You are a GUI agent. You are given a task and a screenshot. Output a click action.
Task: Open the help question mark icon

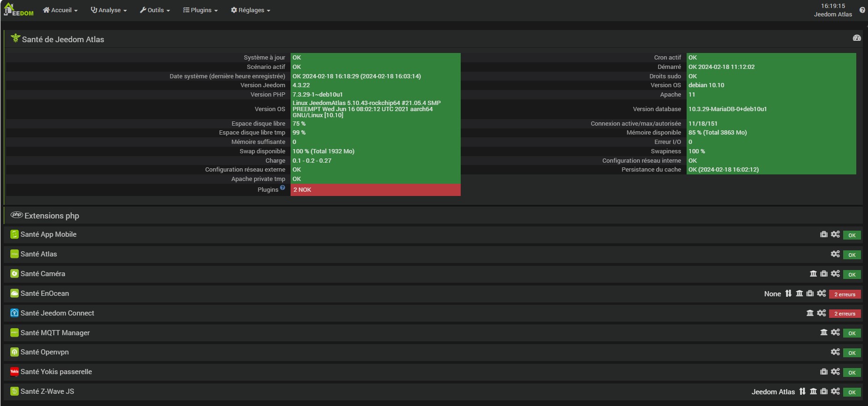click(862, 10)
